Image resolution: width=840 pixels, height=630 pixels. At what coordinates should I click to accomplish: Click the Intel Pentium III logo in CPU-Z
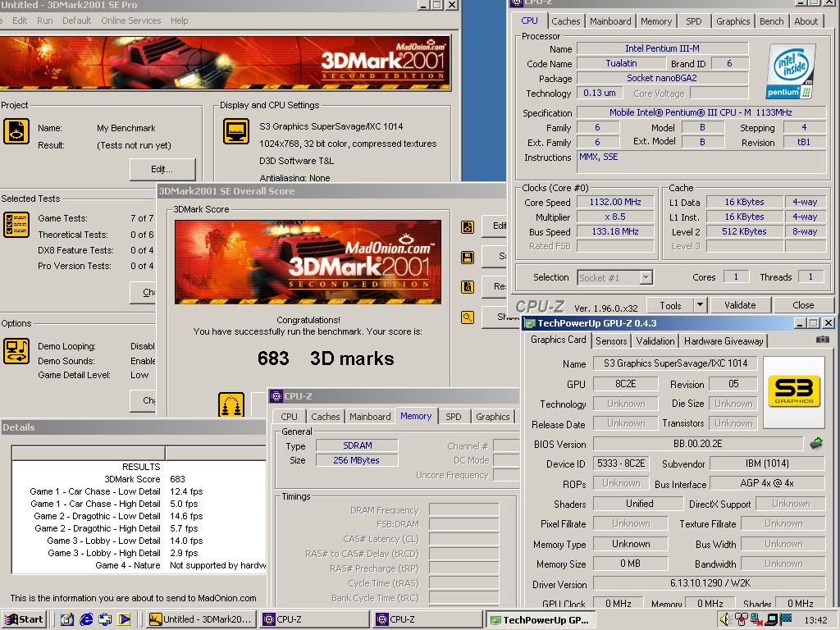click(790, 72)
